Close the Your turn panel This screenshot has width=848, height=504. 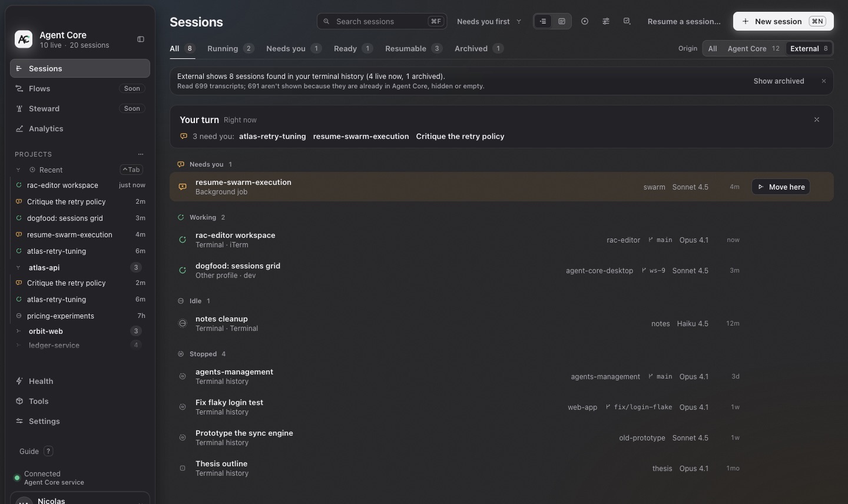[x=817, y=120]
